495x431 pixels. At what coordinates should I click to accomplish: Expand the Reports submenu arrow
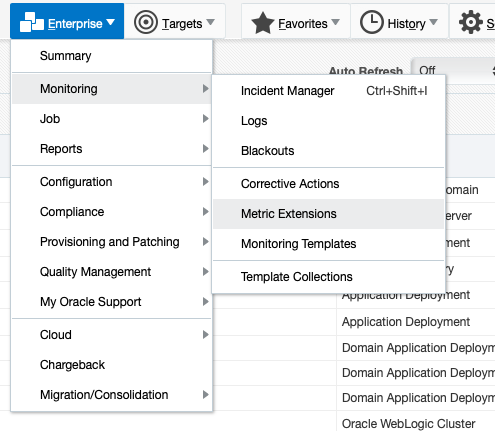point(206,149)
